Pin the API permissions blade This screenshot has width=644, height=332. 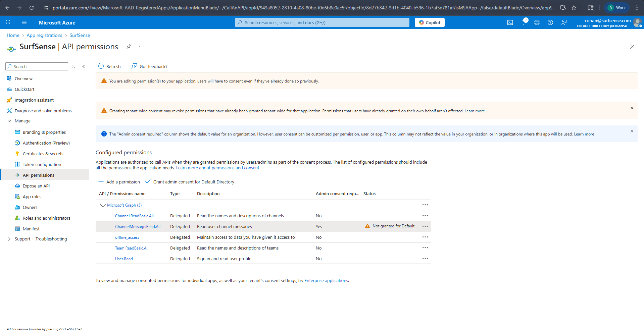click(129, 47)
